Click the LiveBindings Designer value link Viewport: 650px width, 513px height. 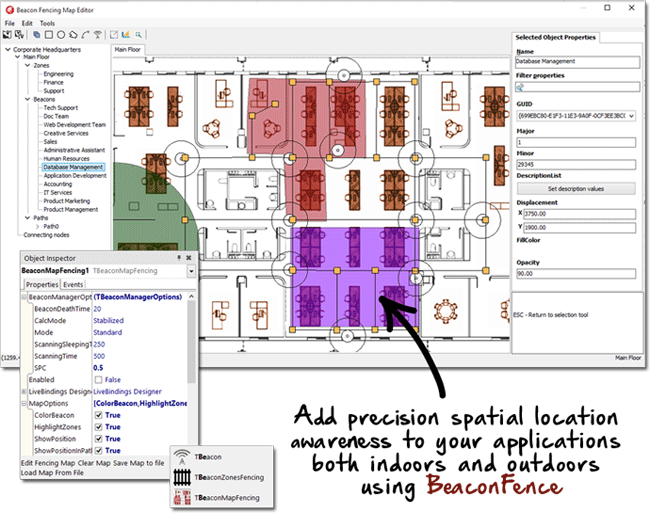(127, 392)
